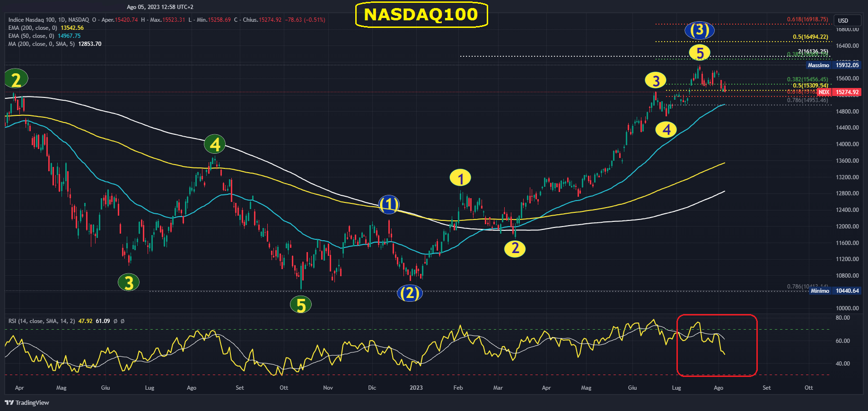Click the 40.00 RSI axis label
This screenshot has height=411, width=868.
pyautogui.click(x=843, y=364)
